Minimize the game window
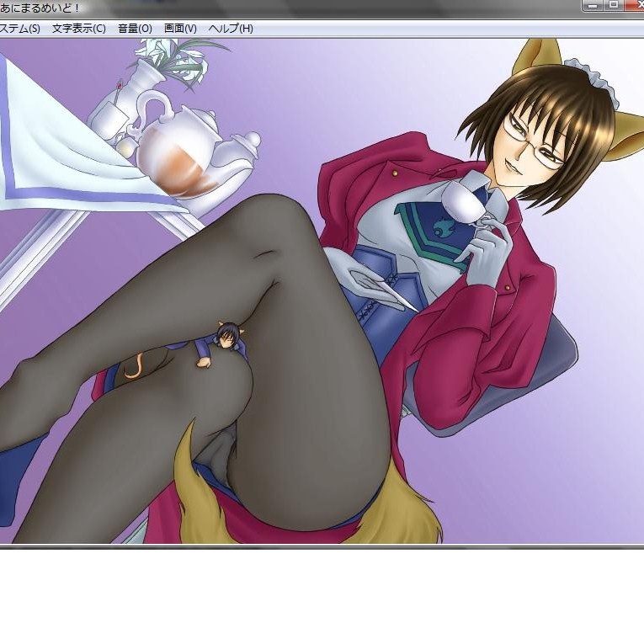 click(x=593, y=5)
